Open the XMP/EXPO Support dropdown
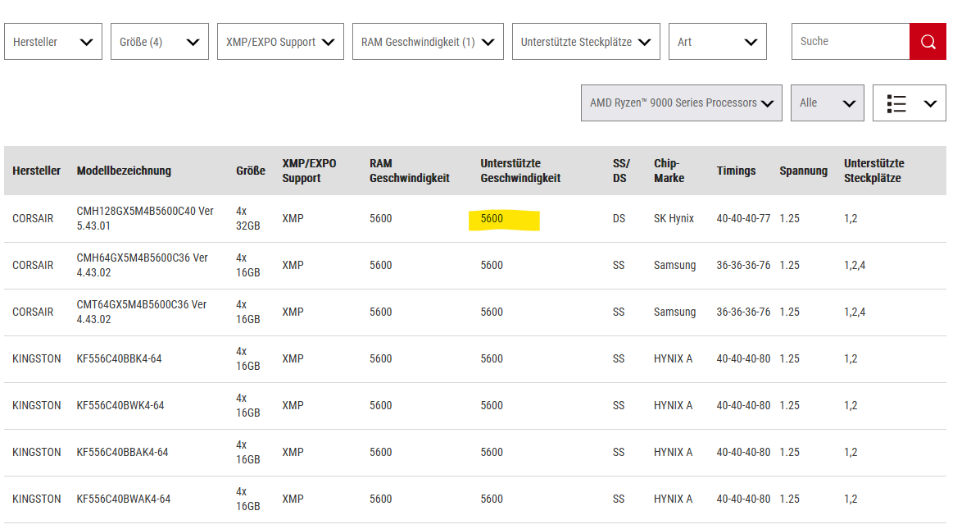The image size is (980, 529). click(280, 42)
